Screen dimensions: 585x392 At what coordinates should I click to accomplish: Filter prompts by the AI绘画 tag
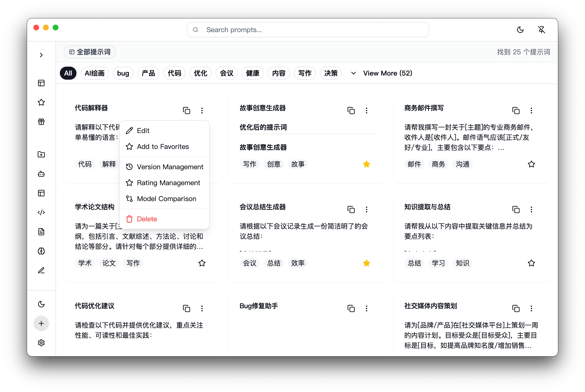pos(94,73)
